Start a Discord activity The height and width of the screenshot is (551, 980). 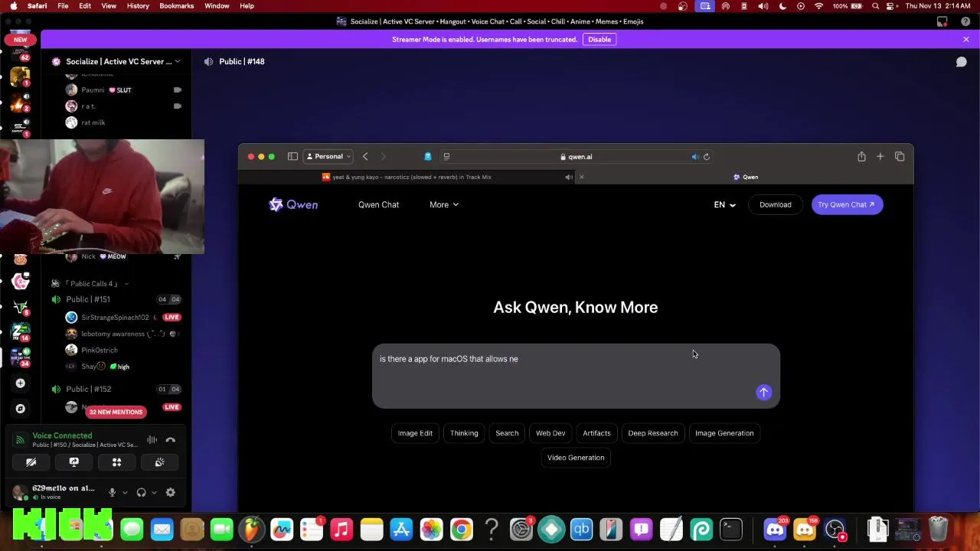tap(117, 462)
